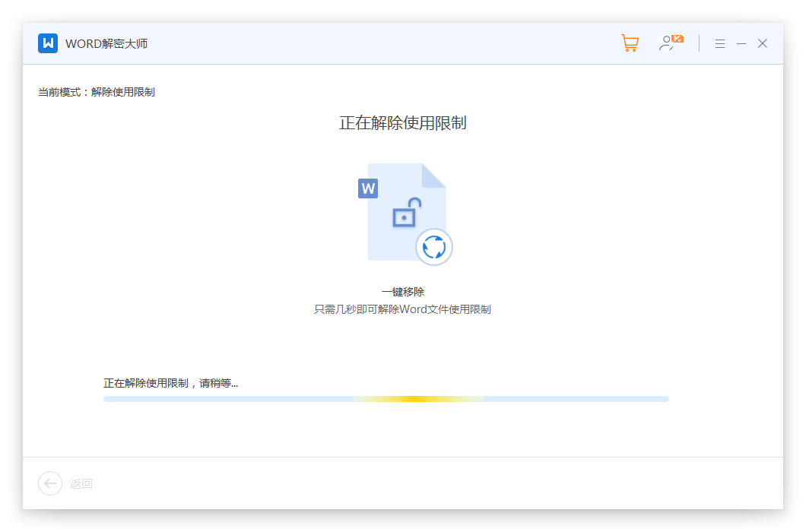Close the WORD解密大师 window
The height and width of the screenshot is (532, 806).
click(x=763, y=43)
